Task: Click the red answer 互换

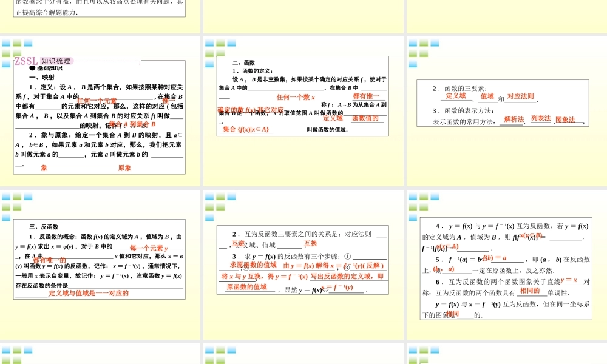Action: 310,243
